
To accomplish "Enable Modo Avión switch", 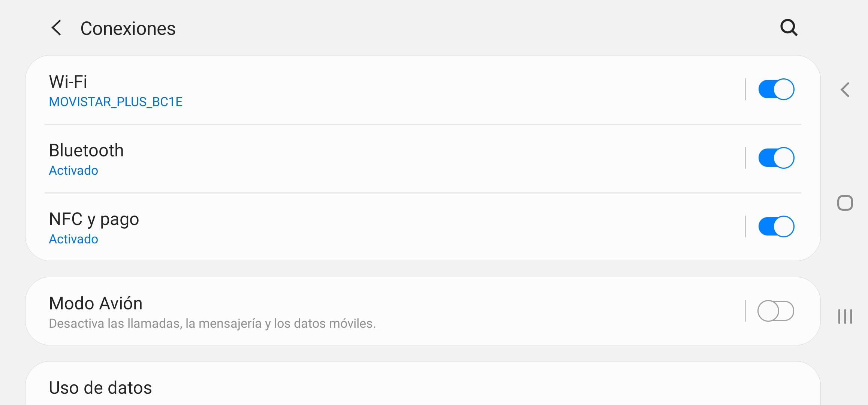I will point(776,311).
